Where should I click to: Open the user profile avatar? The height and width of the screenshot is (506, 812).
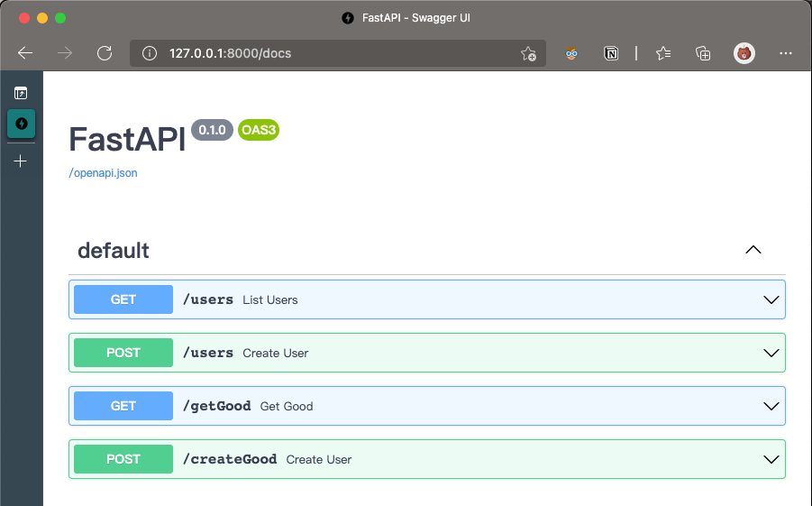[744, 53]
